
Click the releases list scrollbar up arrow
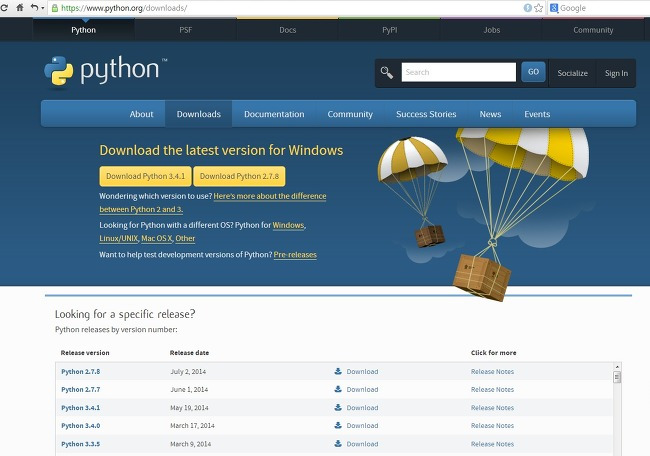[x=617, y=367]
